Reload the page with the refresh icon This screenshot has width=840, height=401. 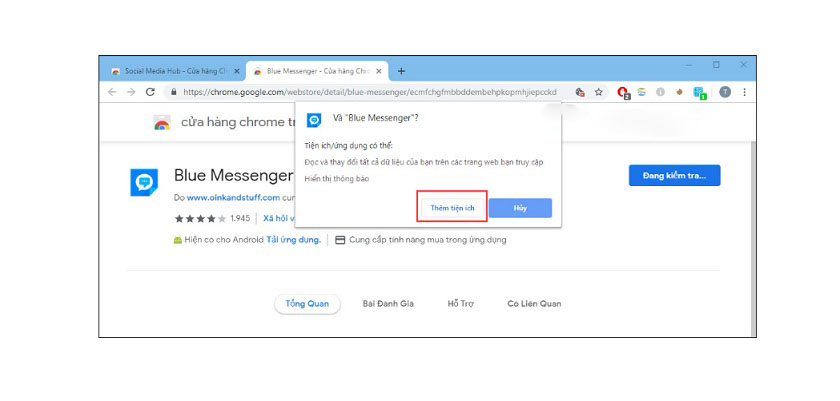tap(150, 92)
